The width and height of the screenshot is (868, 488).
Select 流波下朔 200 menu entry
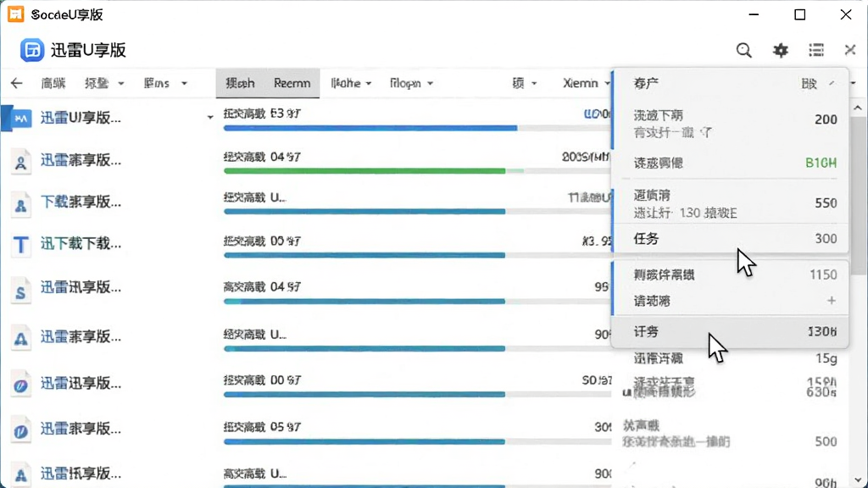tap(730, 124)
